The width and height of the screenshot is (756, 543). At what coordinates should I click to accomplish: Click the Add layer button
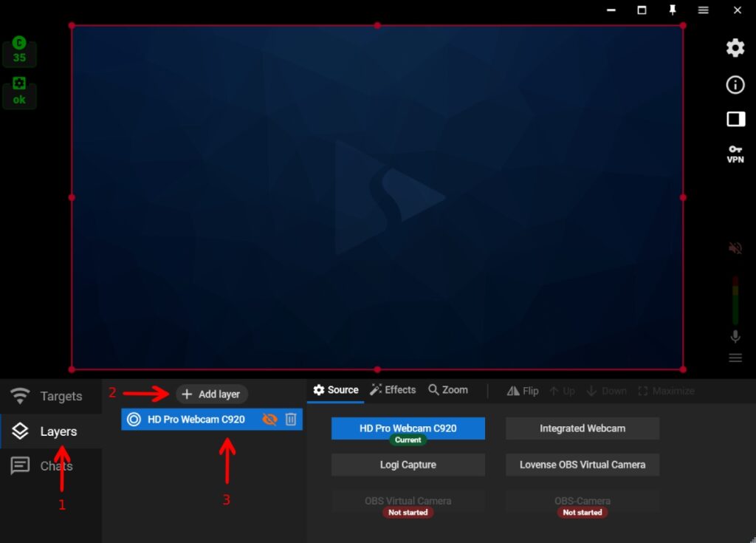212,395
